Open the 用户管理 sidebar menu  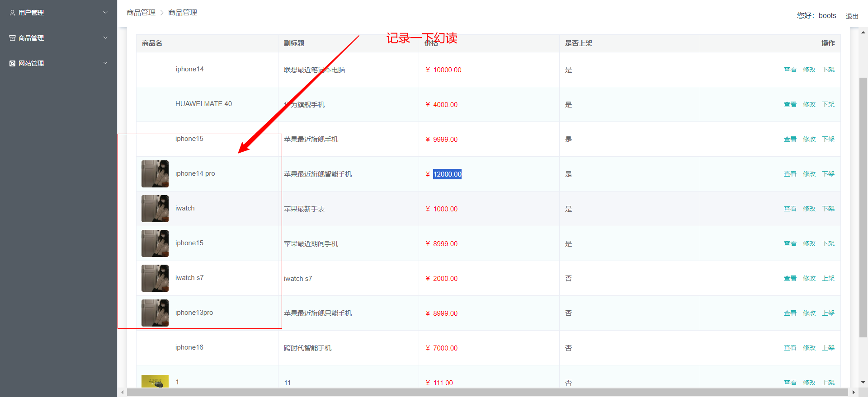(x=58, y=13)
